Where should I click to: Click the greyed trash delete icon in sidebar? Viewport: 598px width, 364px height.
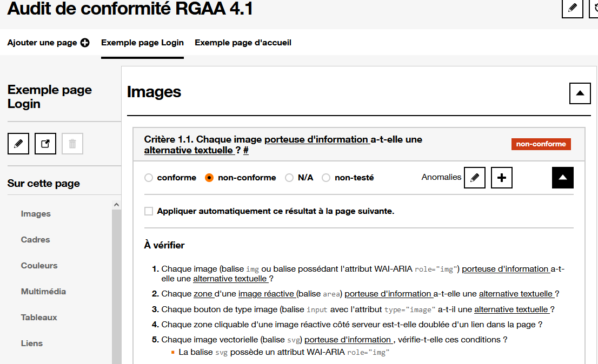[x=72, y=144]
